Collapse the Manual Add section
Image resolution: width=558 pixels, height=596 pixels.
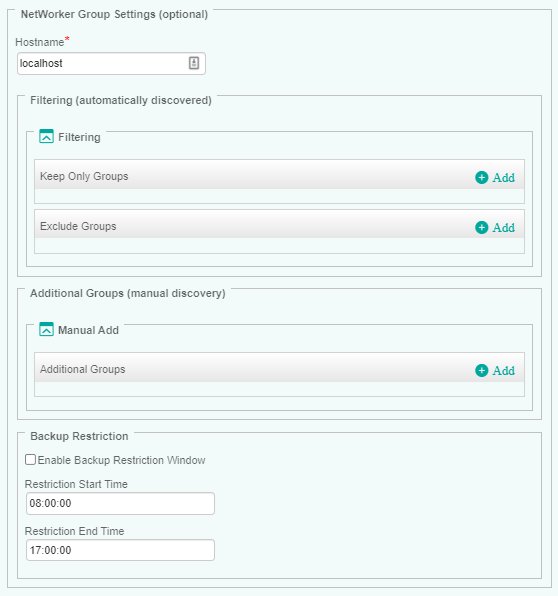click(46, 330)
